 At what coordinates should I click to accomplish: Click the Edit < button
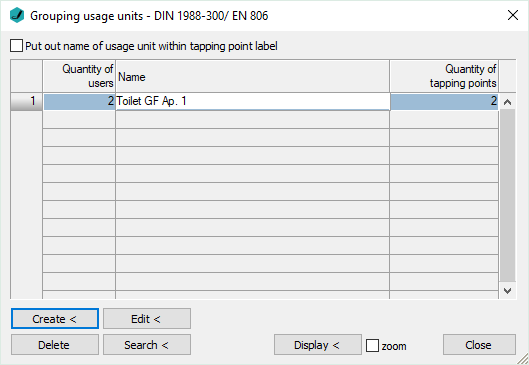pyautogui.click(x=147, y=318)
